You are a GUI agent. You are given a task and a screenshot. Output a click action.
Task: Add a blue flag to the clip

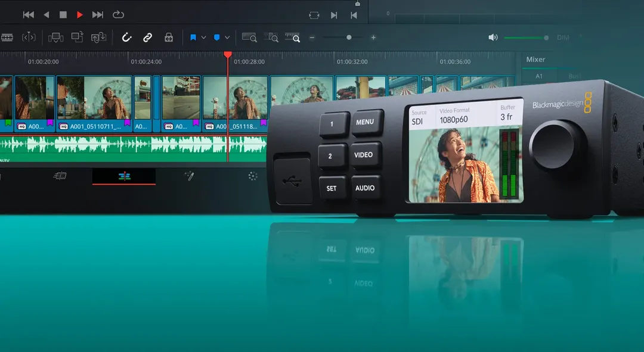click(x=193, y=38)
